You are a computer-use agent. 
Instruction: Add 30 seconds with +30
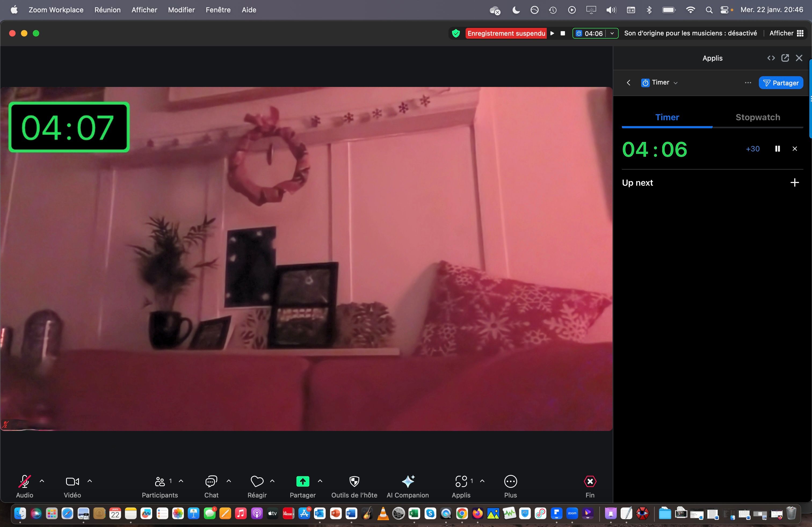coord(753,149)
